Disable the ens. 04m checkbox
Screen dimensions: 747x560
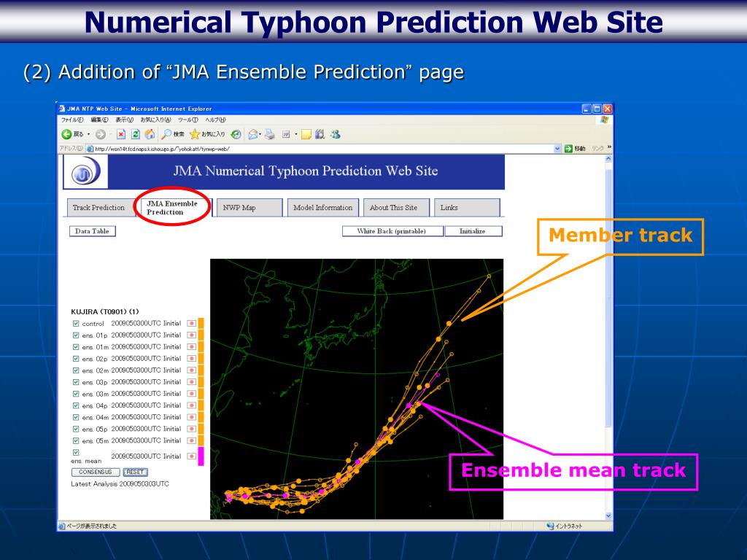(76, 417)
